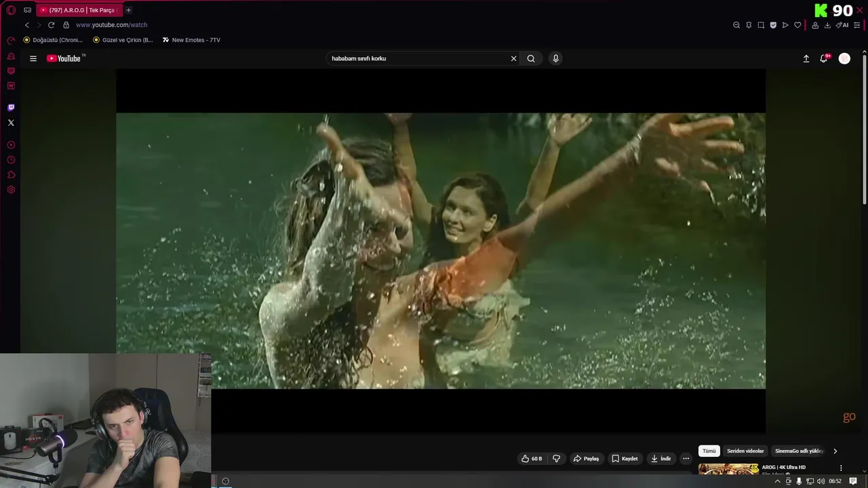The width and height of the screenshot is (868, 488).
Task: Go to YouTube home via logo
Action: [64, 58]
